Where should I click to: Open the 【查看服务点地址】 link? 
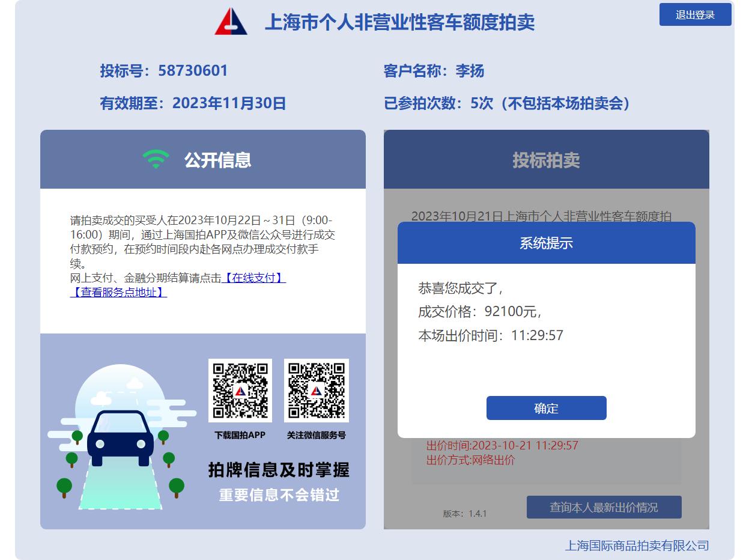point(118,293)
